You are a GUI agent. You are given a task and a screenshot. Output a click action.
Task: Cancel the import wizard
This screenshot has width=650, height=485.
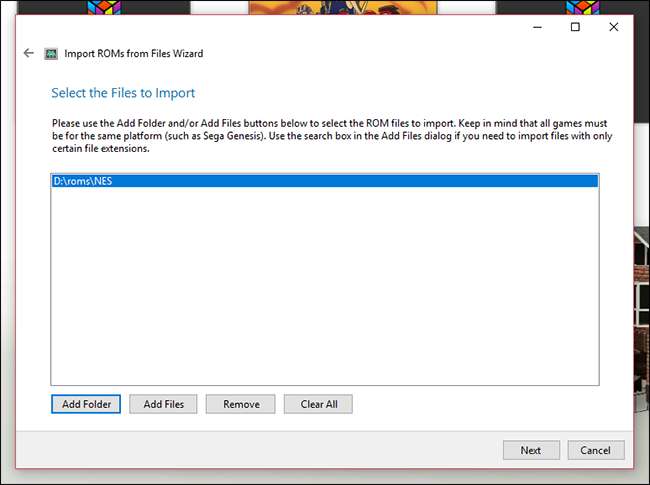596,450
